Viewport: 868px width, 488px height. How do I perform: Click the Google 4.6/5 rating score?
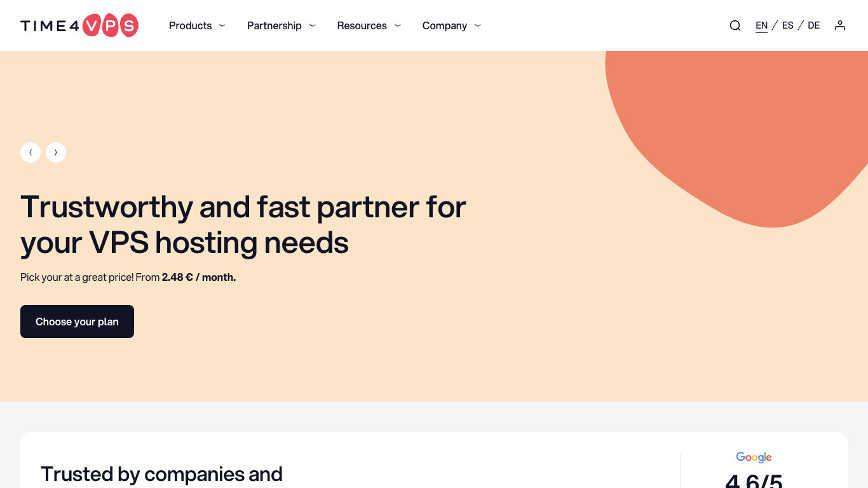(x=754, y=480)
